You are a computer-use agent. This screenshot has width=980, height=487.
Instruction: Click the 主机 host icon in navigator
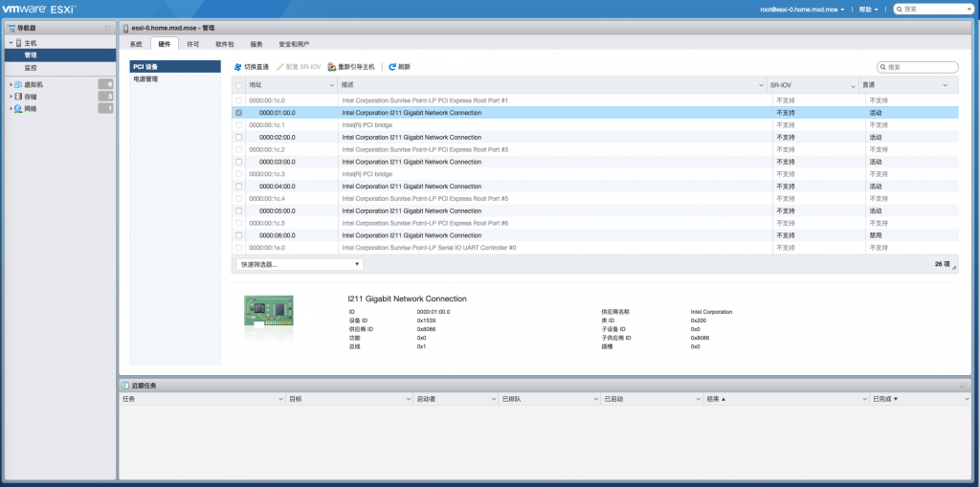point(19,42)
